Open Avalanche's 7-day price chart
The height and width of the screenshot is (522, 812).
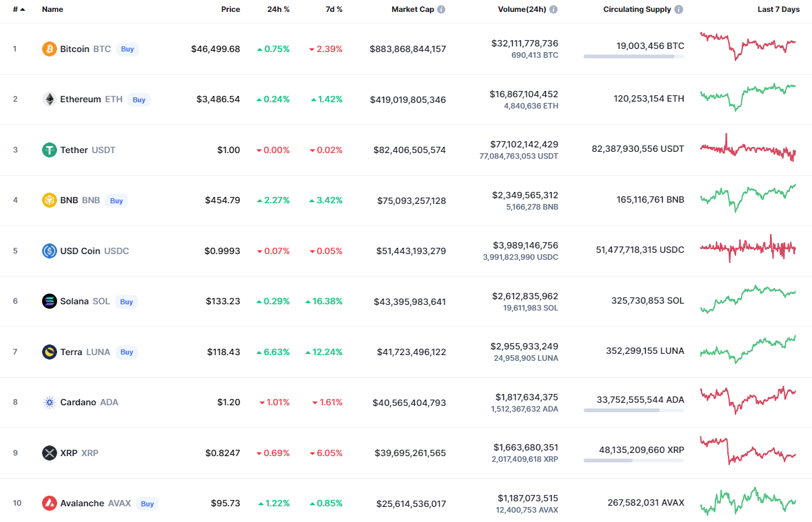pyautogui.click(x=748, y=501)
